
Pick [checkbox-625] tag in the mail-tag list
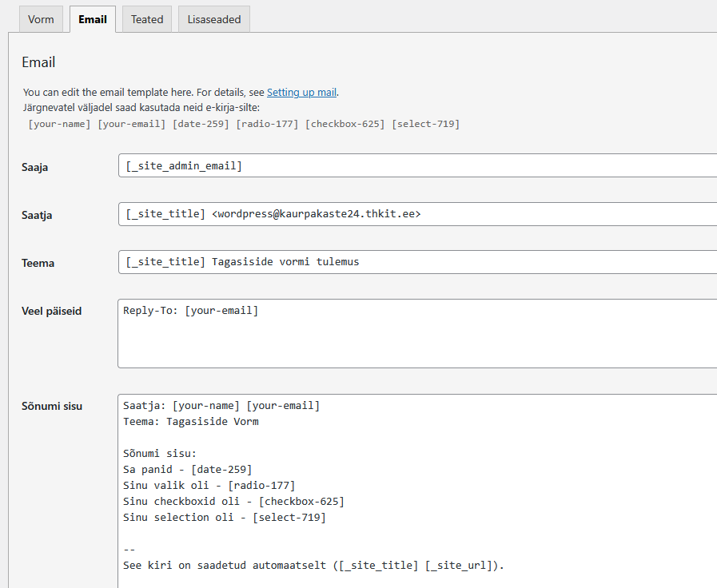click(x=345, y=124)
